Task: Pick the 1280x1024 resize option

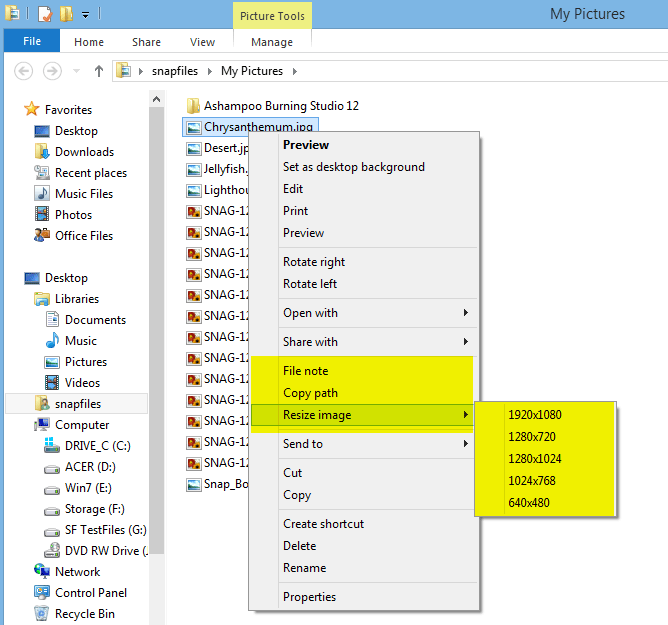Action: (x=535, y=459)
